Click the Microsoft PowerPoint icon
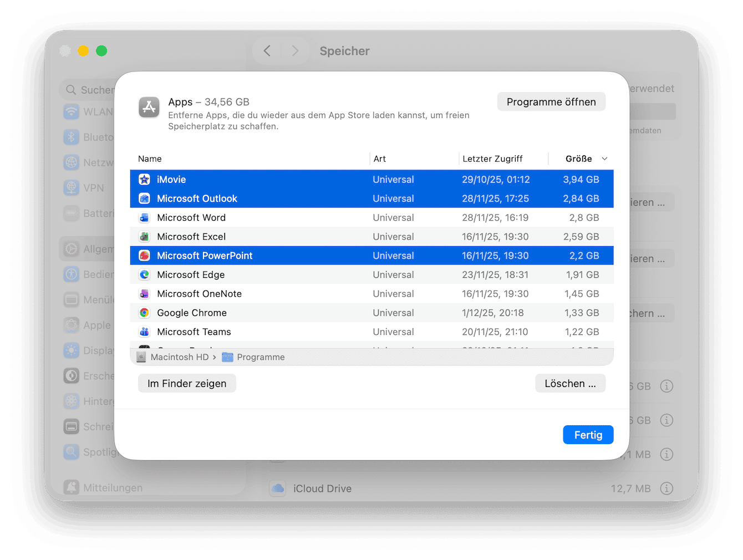The height and width of the screenshot is (560, 743). [144, 256]
